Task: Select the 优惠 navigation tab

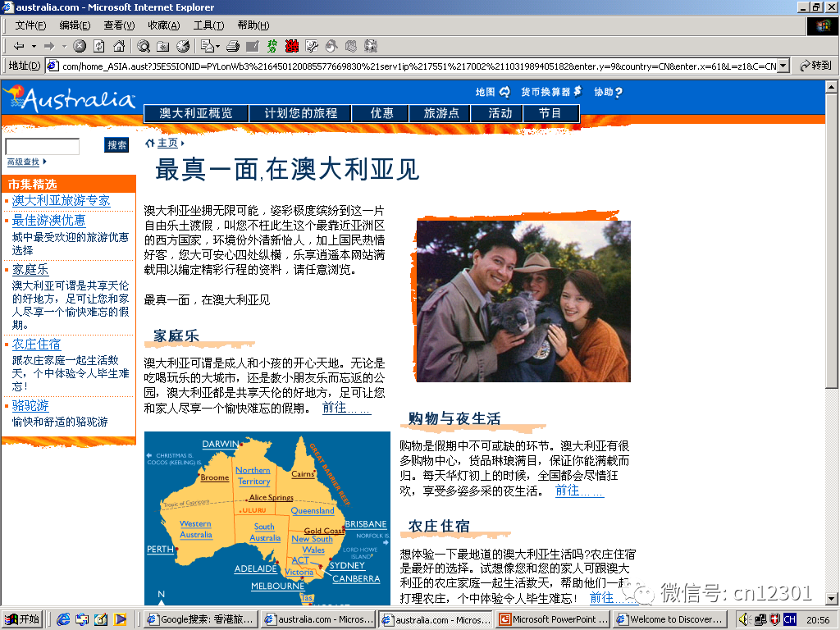Action: tap(381, 113)
